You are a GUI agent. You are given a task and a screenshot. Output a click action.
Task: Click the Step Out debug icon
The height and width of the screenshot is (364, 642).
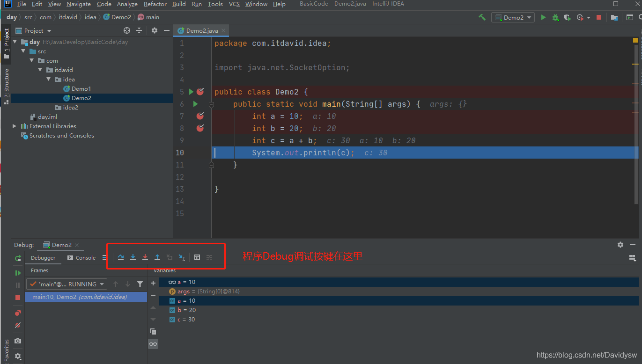pyautogui.click(x=157, y=257)
